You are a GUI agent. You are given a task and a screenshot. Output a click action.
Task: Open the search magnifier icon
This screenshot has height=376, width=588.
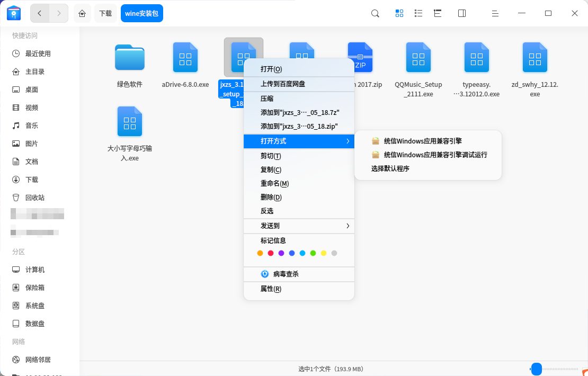375,13
